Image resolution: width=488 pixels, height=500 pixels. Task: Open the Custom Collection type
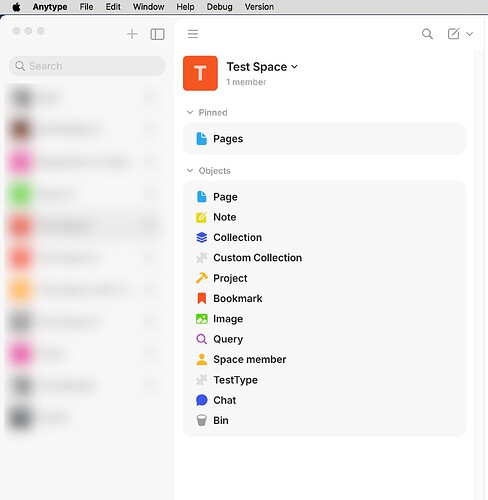(324, 258)
